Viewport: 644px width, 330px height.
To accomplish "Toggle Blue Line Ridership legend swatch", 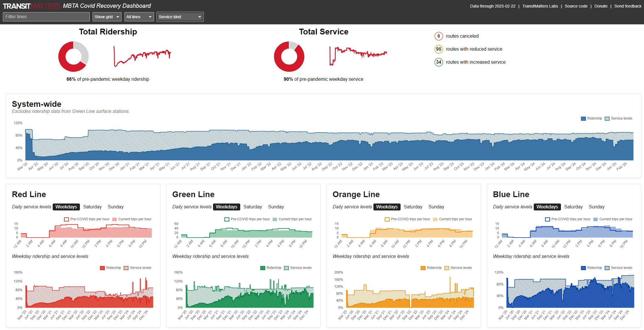I will click(583, 268).
